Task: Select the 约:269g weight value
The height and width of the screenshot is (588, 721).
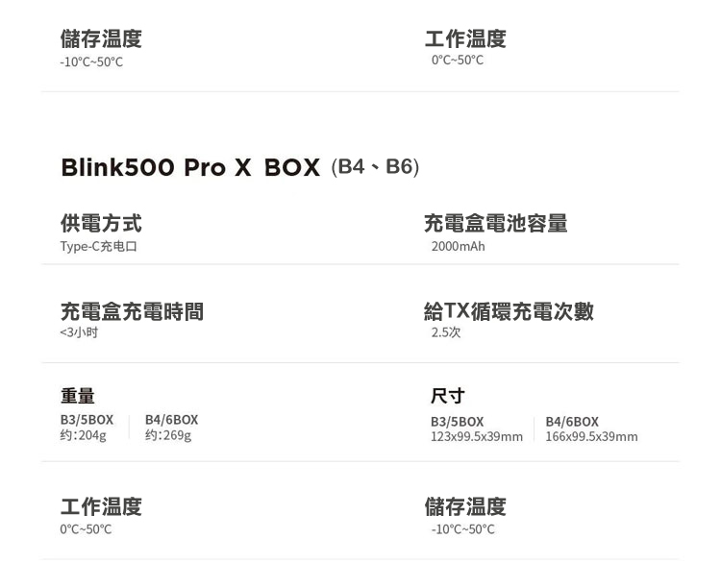Action: [168, 435]
